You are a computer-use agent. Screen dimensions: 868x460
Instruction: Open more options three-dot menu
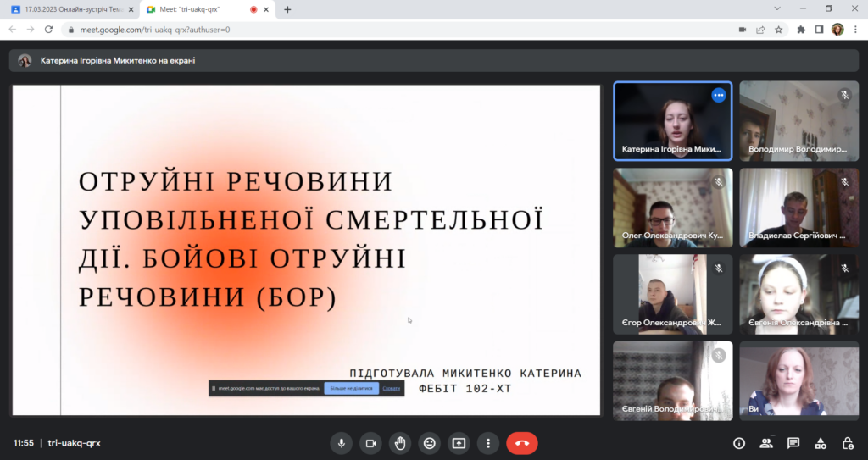coord(488,443)
